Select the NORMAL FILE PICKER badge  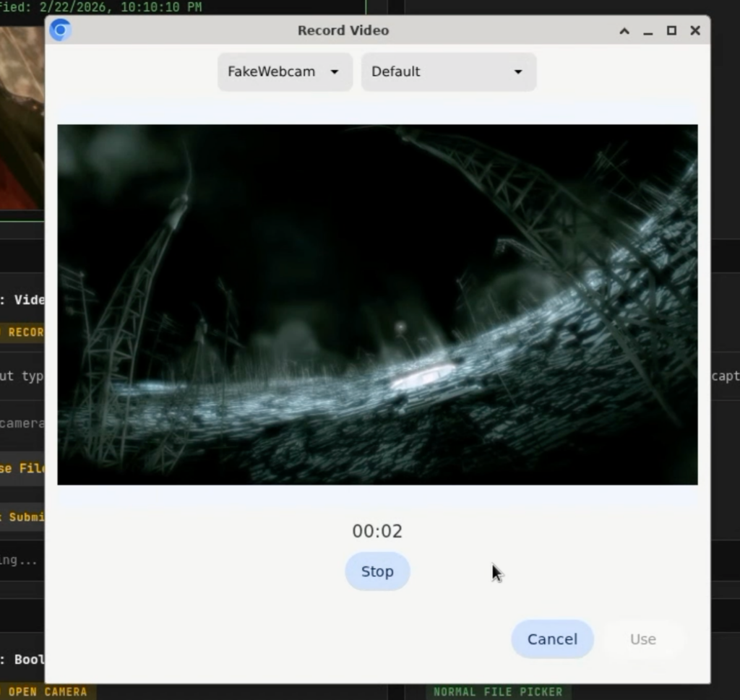click(497, 692)
